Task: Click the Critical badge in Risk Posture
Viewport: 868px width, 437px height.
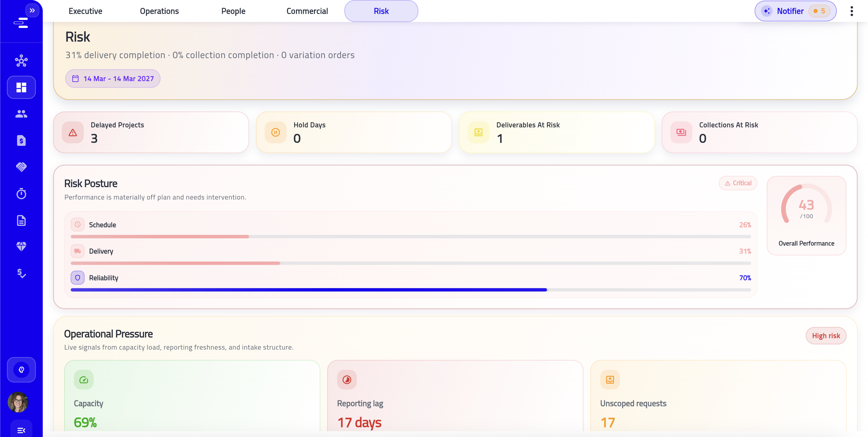Action: (x=738, y=183)
